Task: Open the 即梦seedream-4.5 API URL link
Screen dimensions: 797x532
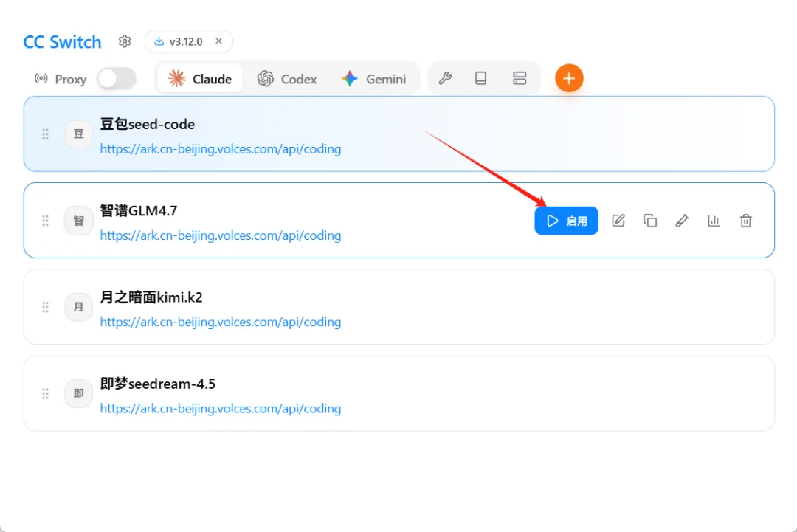Action: (221, 409)
